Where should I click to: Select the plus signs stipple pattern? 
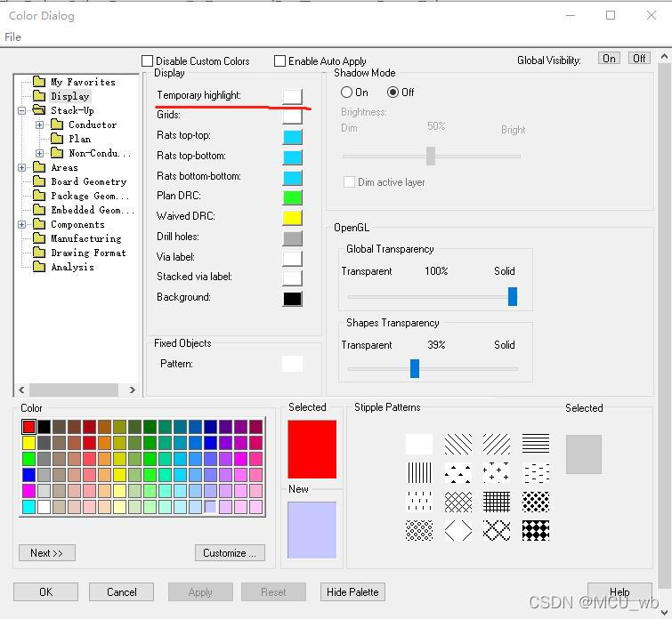[x=497, y=473]
